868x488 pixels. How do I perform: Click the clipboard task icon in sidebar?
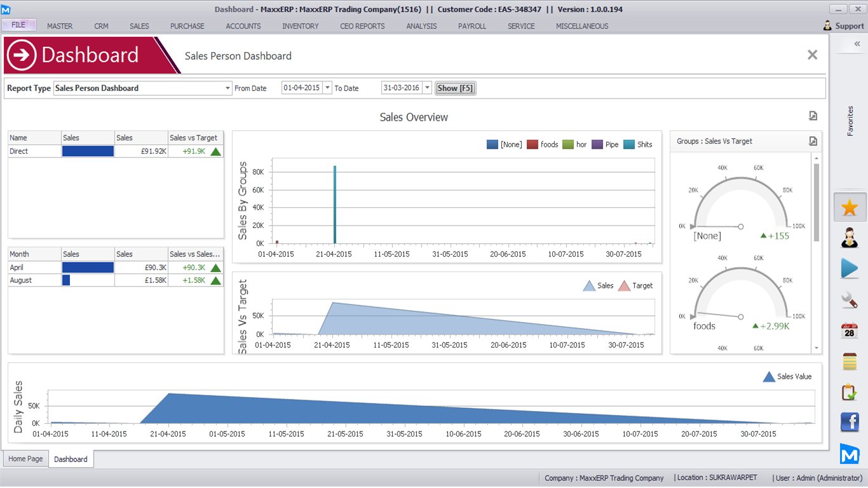tap(850, 392)
